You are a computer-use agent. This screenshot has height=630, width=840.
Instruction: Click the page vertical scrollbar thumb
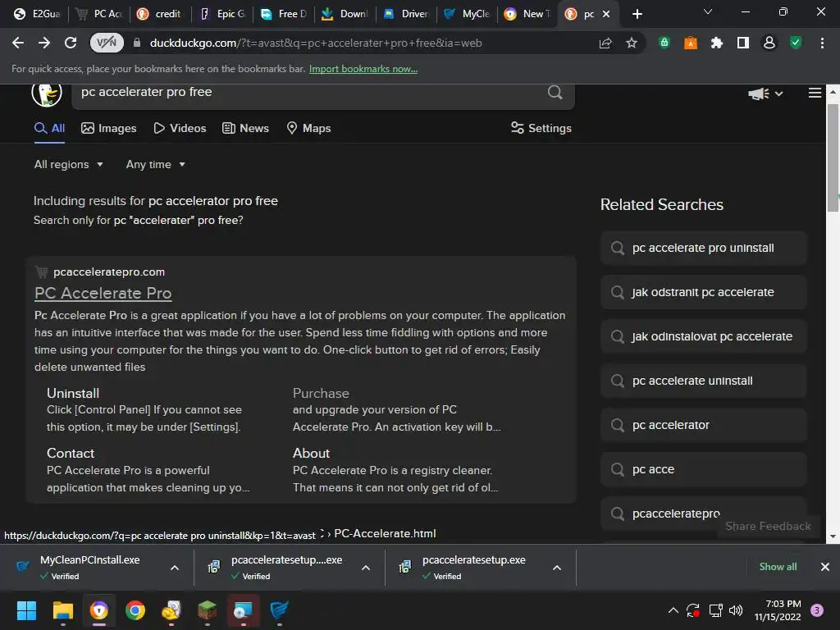coord(833,158)
